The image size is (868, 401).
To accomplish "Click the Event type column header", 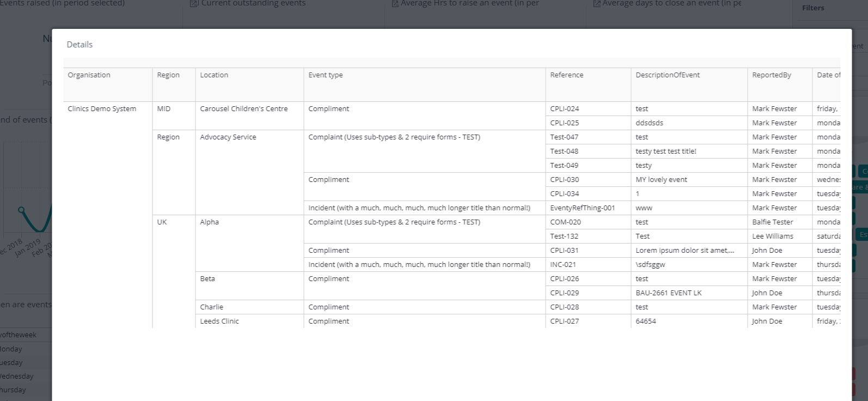I will pos(425,84).
